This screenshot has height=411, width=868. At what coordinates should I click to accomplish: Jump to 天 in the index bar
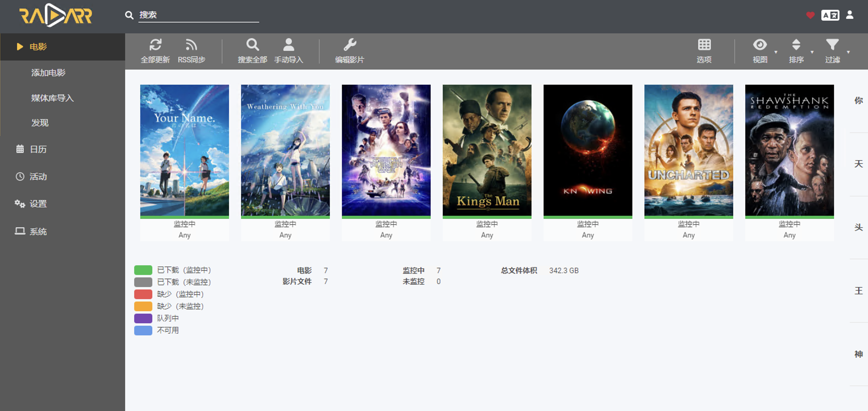click(858, 164)
